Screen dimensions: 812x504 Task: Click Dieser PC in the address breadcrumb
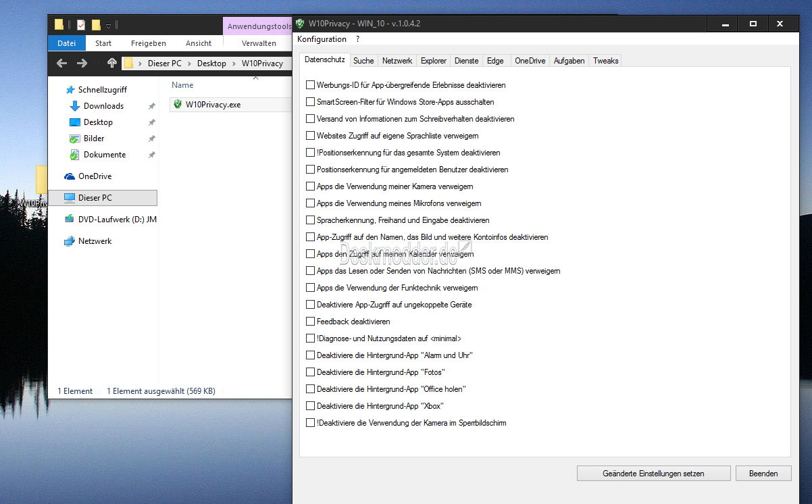coord(164,64)
